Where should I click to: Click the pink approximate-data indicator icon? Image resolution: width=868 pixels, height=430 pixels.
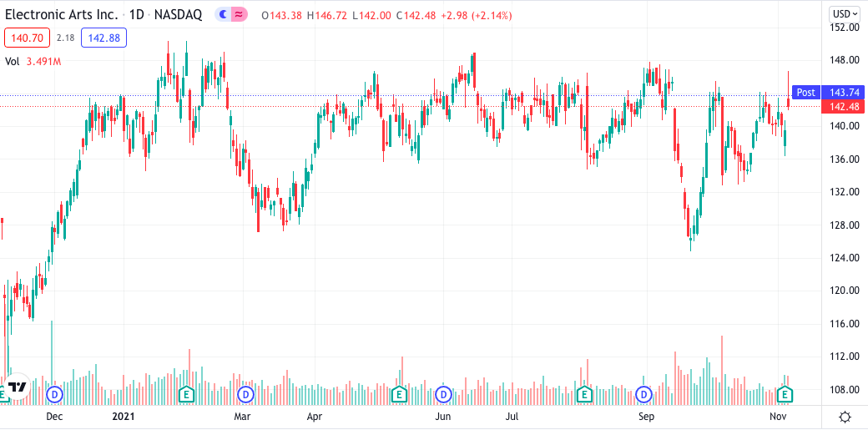[239, 15]
